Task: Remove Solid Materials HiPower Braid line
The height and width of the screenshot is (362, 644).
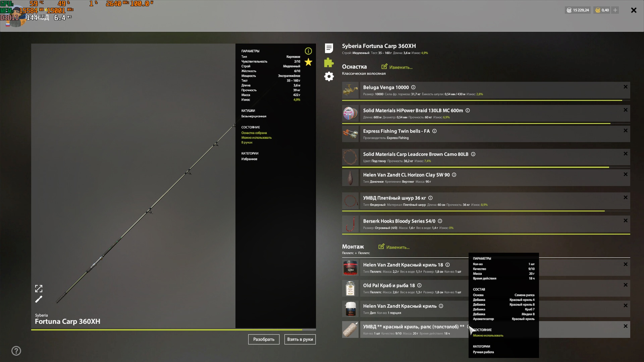Action: pyautogui.click(x=626, y=110)
